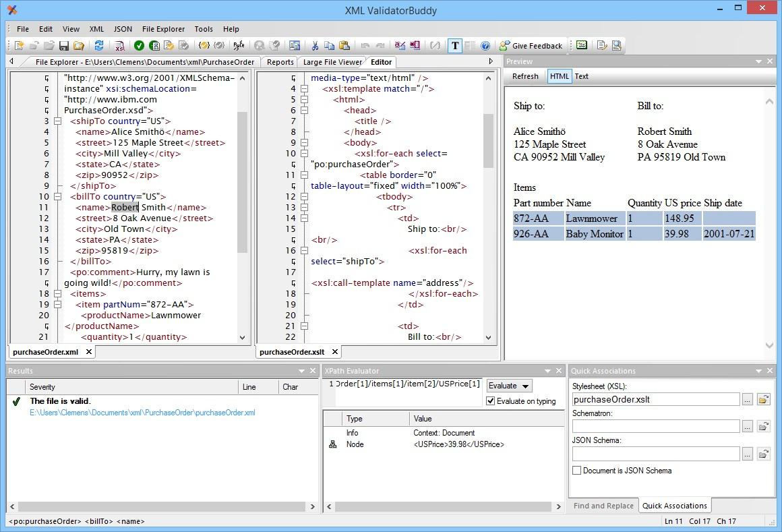Click the Schematron input field
The height and width of the screenshot is (532, 782).
click(x=655, y=426)
